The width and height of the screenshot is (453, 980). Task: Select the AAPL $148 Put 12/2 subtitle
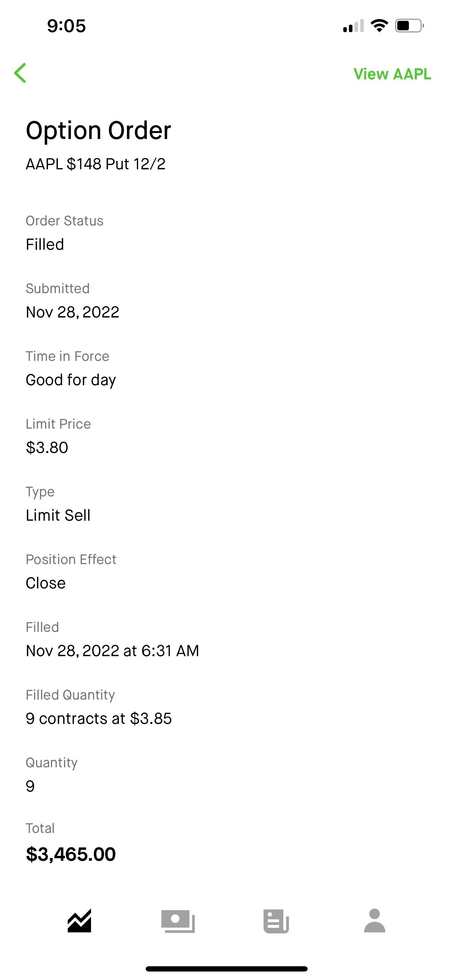(96, 164)
